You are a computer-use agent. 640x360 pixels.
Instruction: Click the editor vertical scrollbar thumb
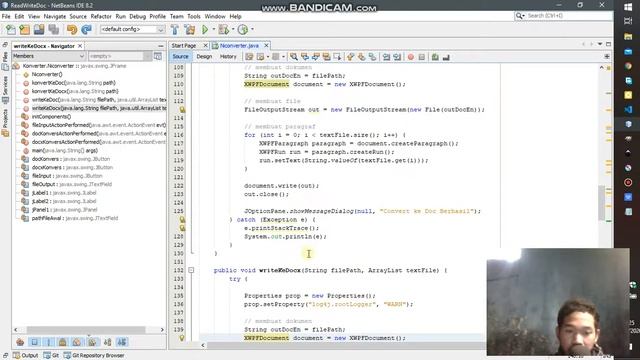click(602, 203)
